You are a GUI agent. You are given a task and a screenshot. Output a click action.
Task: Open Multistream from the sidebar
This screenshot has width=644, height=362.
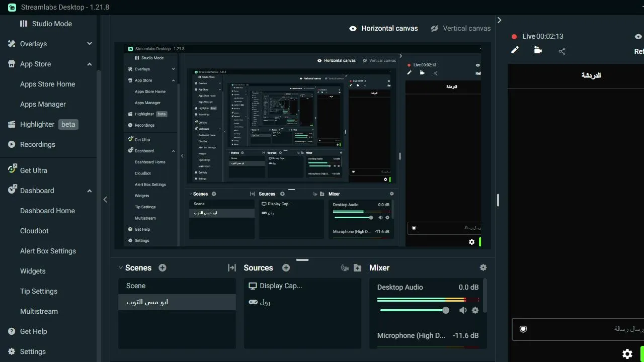point(39,311)
